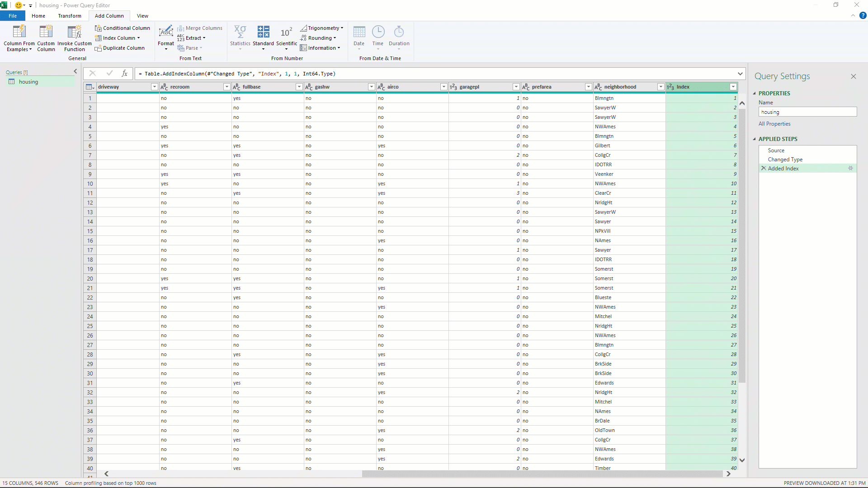Open the File menu
The height and width of the screenshot is (488, 868).
(x=13, y=16)
